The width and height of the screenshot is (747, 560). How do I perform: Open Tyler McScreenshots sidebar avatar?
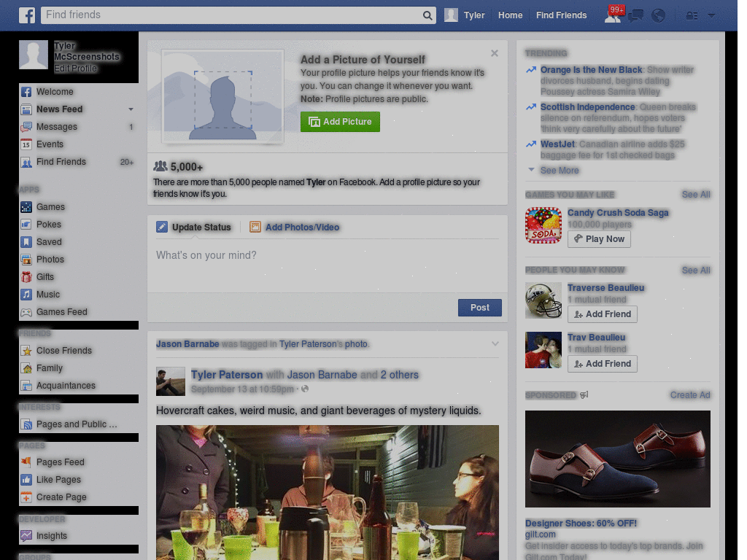(34, 55)
